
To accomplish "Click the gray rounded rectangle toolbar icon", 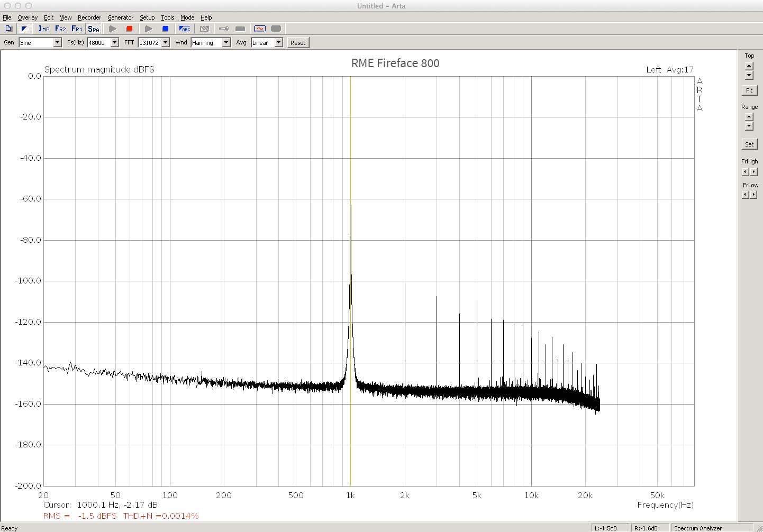I will click(276, 29).
